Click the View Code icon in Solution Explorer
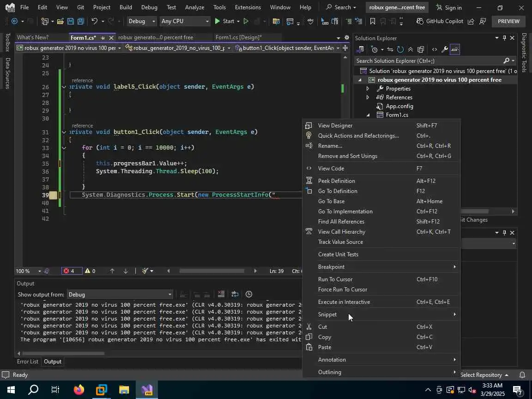532x399 pixels. [x=434, y=49]
